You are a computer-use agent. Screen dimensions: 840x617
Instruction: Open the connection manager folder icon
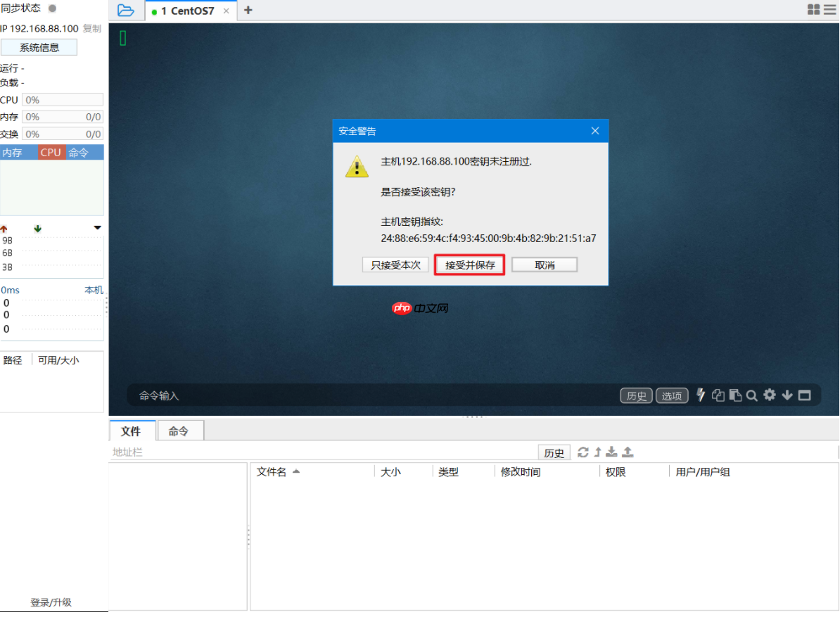[126, 11]
